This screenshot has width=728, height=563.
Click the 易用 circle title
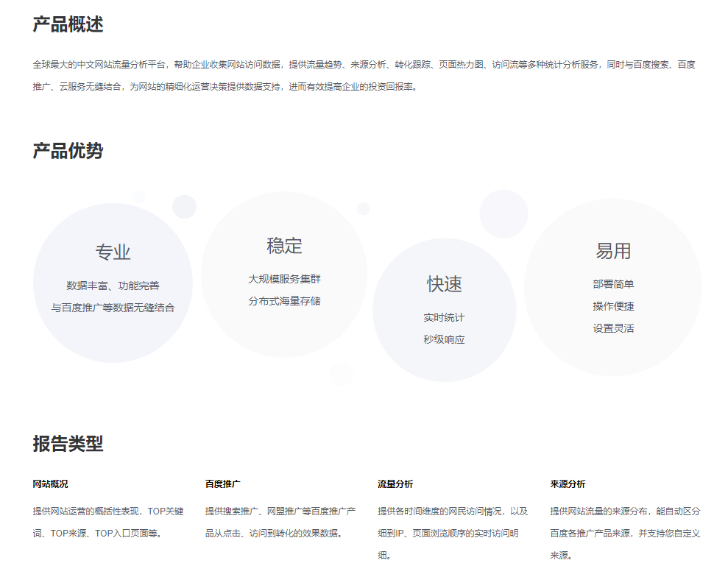coord(613,251)
